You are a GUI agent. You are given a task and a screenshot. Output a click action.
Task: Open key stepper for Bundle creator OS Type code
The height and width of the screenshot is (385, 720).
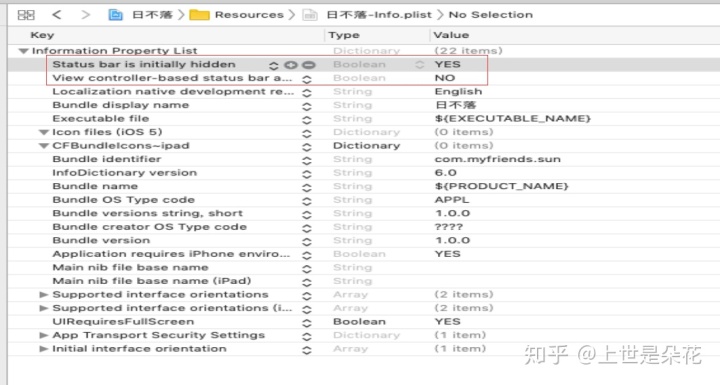coord(307,228)
